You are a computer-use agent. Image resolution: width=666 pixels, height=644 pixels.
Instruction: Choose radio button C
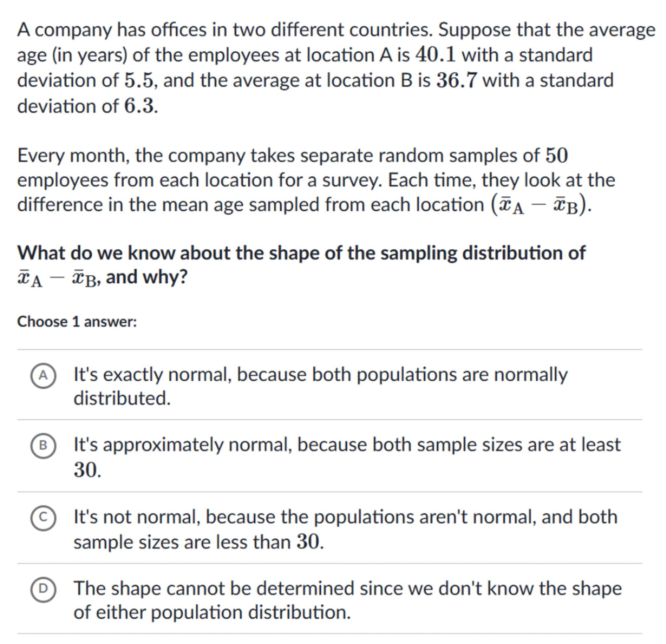(x=43, y=517)
